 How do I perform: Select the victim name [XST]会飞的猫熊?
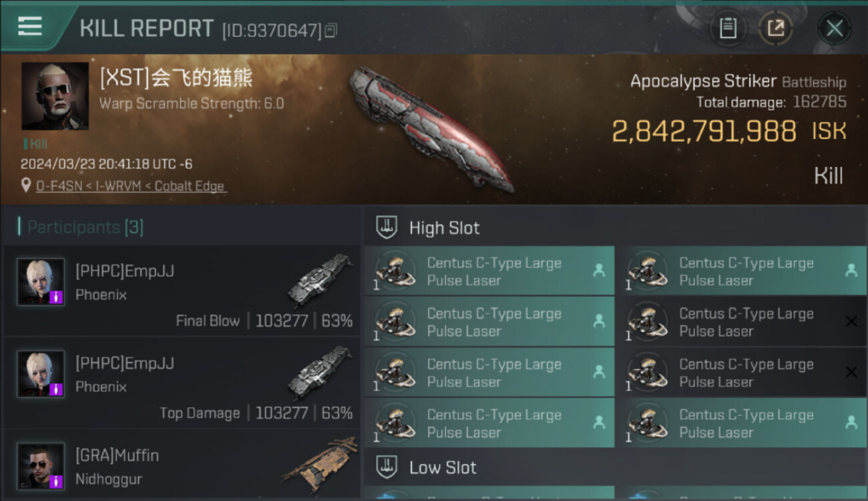[x=176, y=78]
